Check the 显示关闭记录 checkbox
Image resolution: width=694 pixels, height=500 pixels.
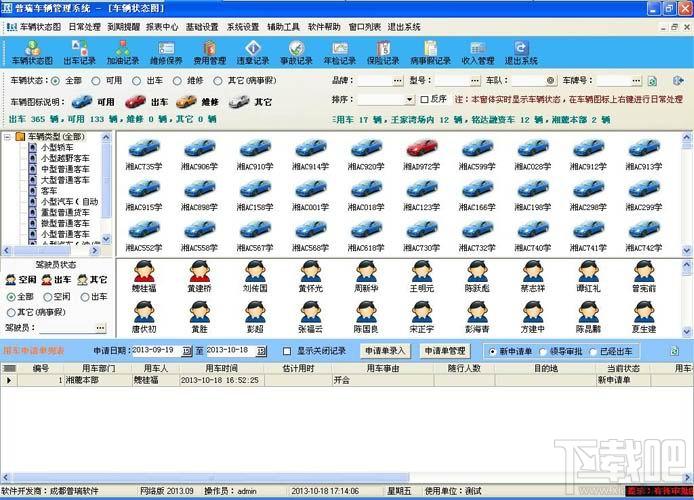(x=288, y=351)
